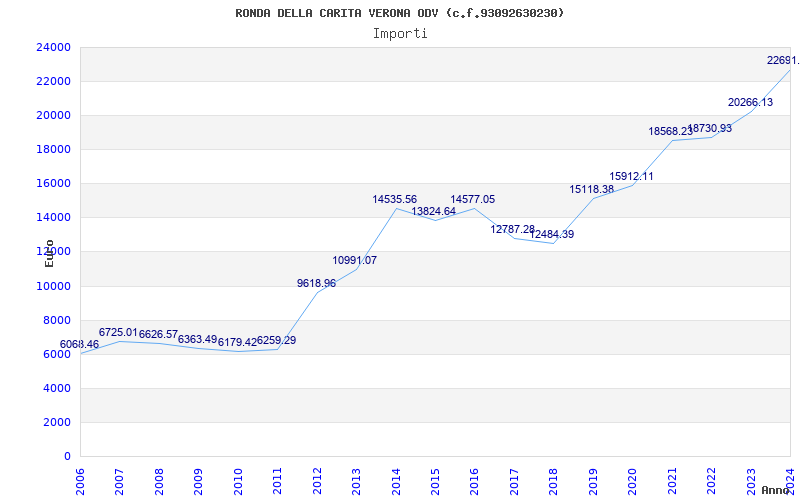Click the data label 18568.23
This screenshot has width=800, height=500.
click(670, 132)
